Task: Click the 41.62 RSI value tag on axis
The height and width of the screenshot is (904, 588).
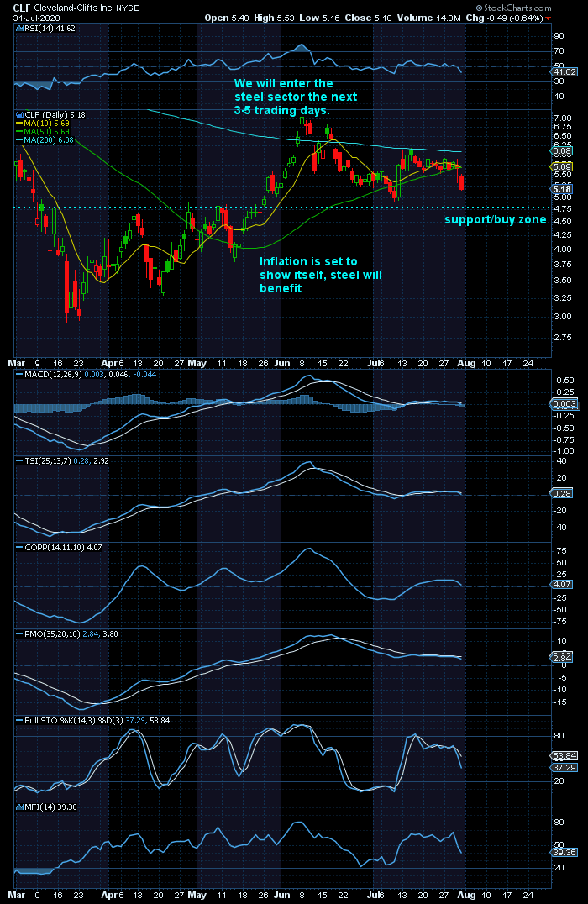Action: pyautogui.click(x=564, y=72)
